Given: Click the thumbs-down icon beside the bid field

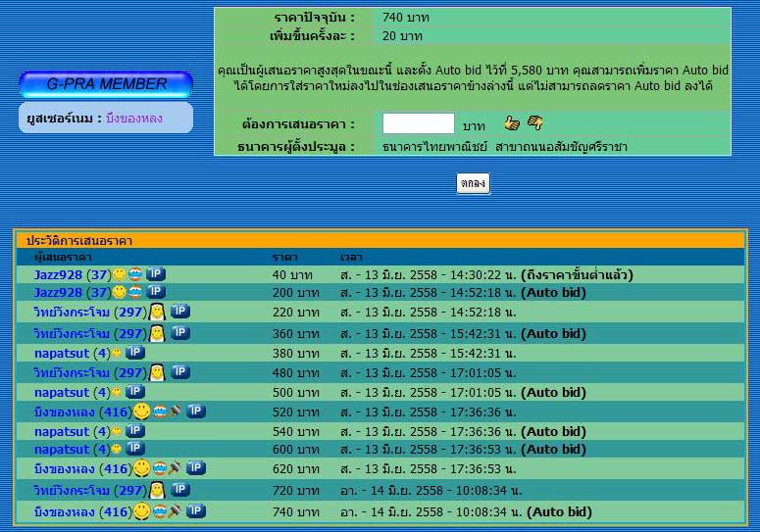Looking at the screenshot, I should (x=534, y=123).
